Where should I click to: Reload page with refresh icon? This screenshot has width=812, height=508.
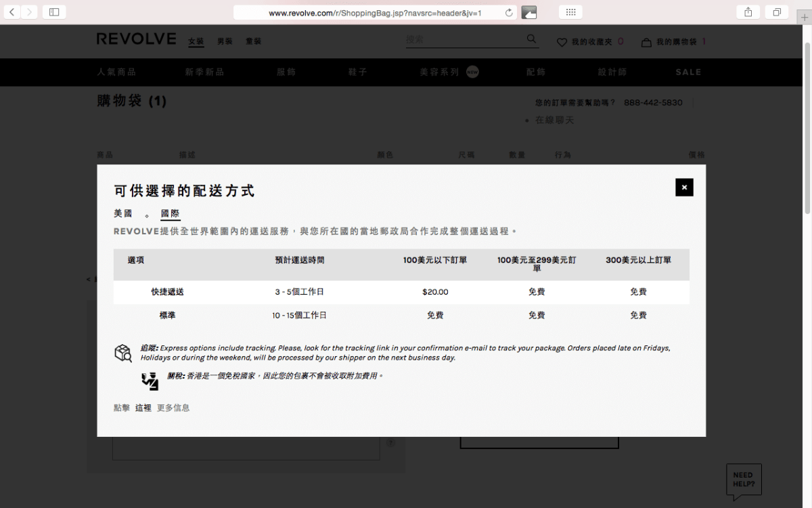point(509,13)
